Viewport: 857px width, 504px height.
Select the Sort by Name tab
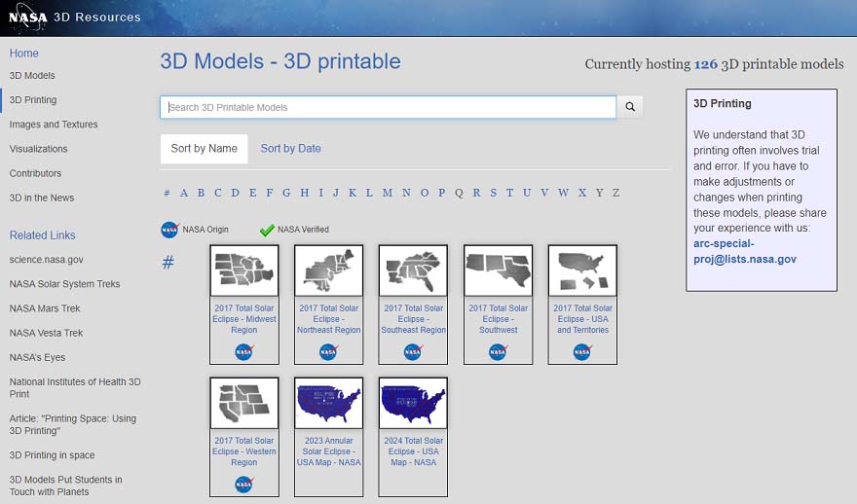tap(204, 149)
